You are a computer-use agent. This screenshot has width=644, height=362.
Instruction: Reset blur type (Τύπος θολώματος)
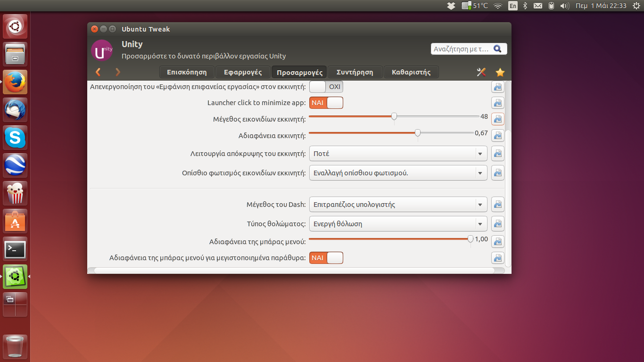coord(498,224)
